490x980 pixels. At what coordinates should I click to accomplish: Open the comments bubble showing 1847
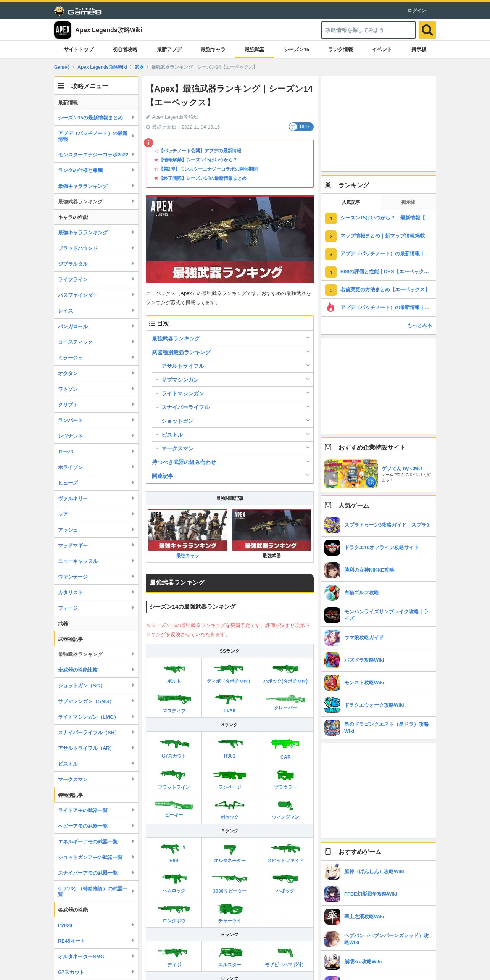click(301, 127)
